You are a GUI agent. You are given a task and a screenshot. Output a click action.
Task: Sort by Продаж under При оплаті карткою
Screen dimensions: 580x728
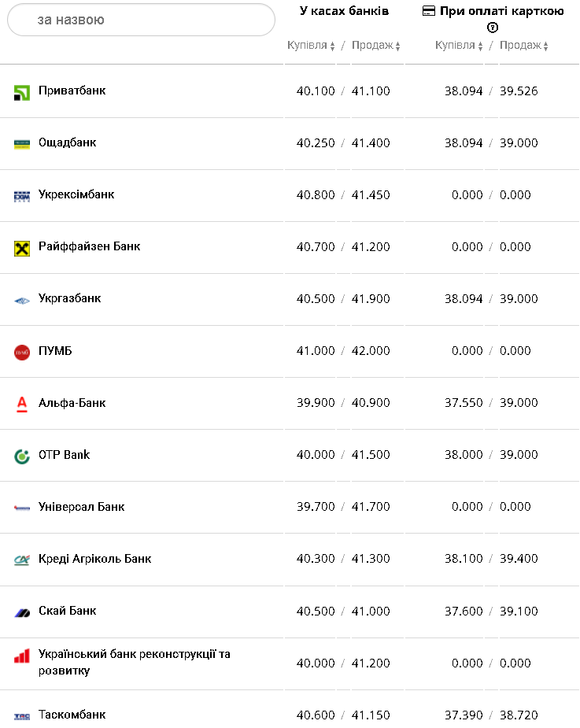tap(524, 46)
